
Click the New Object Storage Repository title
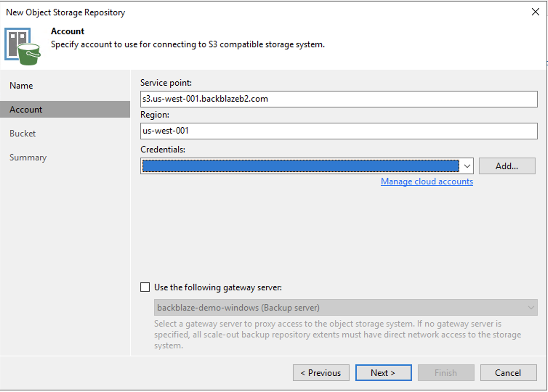(x=65, y=12)
